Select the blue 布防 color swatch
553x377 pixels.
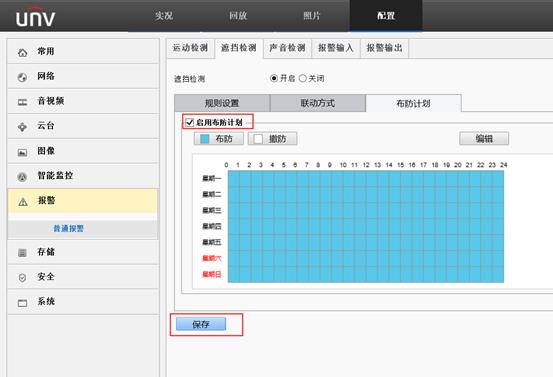pyautogui.click(x=205, y=139)
